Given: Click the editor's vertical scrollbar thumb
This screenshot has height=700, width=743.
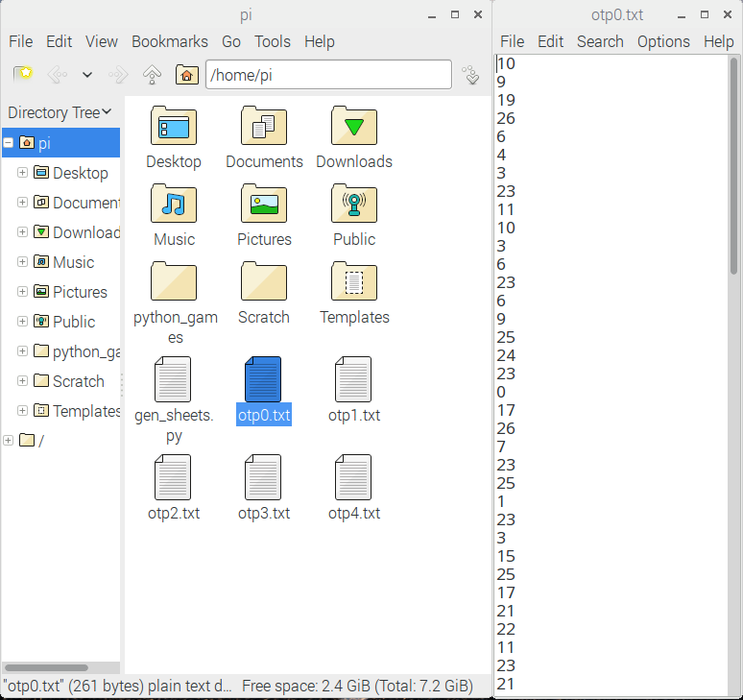Looking at the screenshot, I should tap(734, 165).
